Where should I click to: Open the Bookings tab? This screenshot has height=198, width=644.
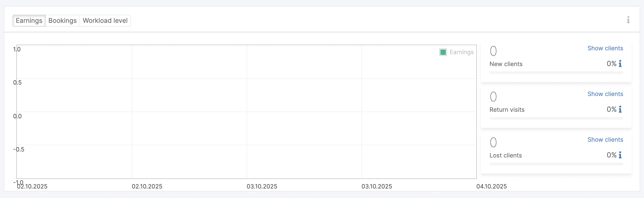63,21
